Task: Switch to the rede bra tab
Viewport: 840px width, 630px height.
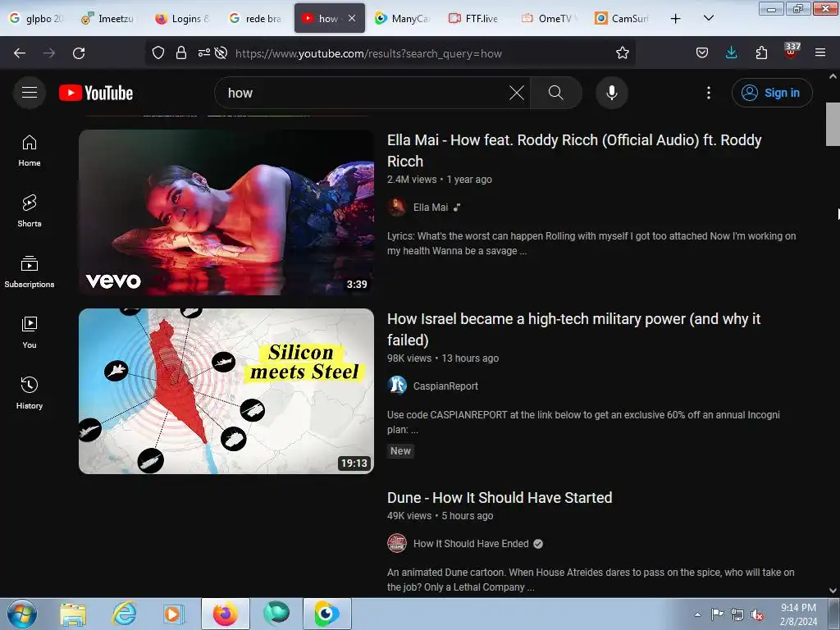Action: click(255, 19)
